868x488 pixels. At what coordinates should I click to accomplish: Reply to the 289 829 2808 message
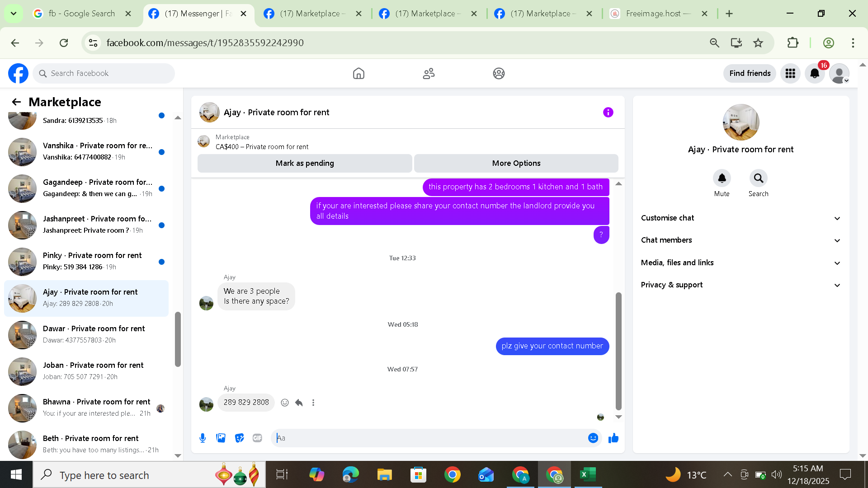pos(299,403)
